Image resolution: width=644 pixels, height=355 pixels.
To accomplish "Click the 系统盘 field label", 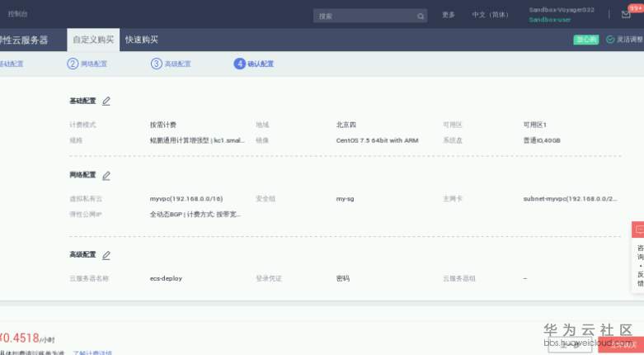I will click(452, 140).
